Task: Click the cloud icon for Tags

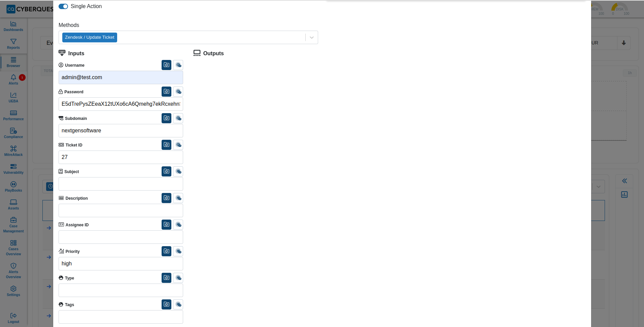Action: [x=178, y=304]
